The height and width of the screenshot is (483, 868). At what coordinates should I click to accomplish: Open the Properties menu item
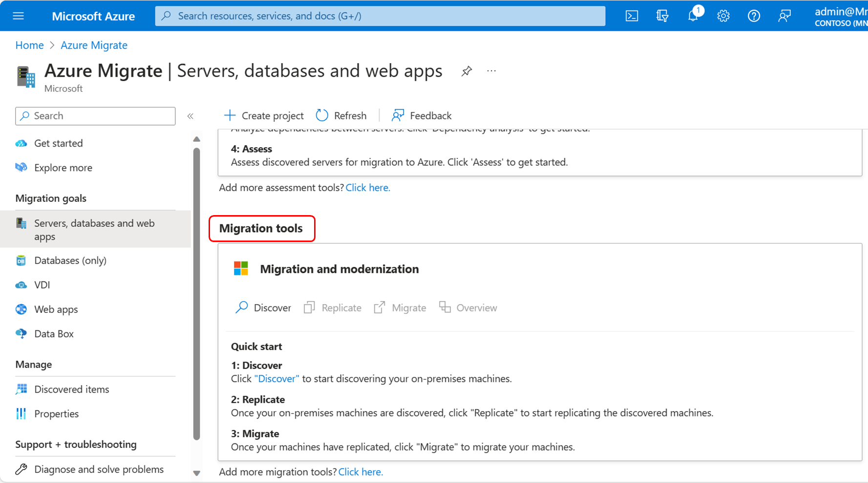pos(56,414)
